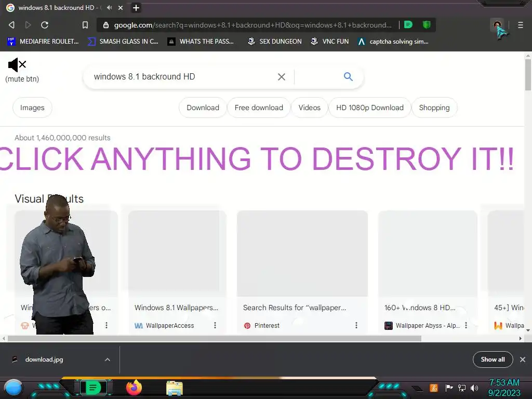Click Show all downloads button

[493, 360]
